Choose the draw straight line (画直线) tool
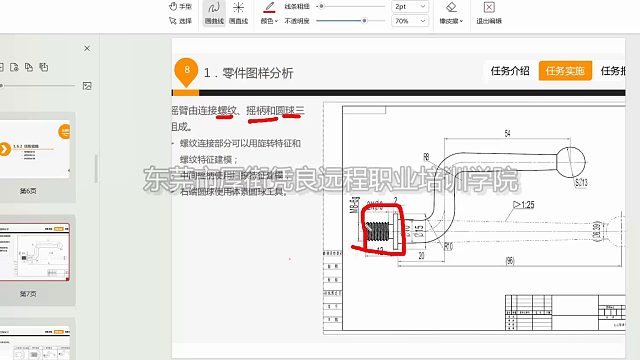 [x=238, y=13]
